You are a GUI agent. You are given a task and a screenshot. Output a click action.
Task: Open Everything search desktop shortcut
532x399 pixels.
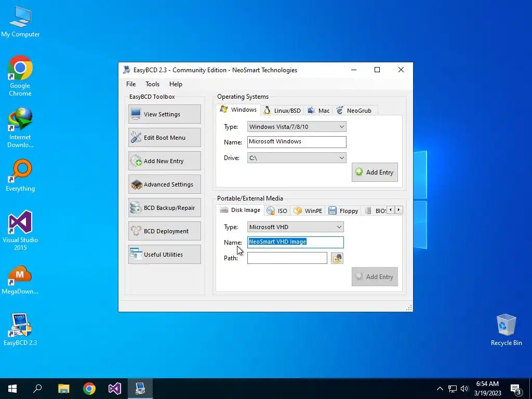click(x=20, y=176)
